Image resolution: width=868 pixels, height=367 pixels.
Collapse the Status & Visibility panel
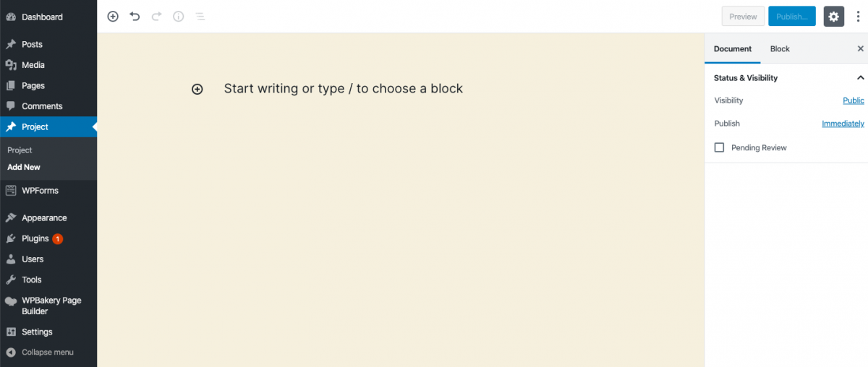pos(860,78)
